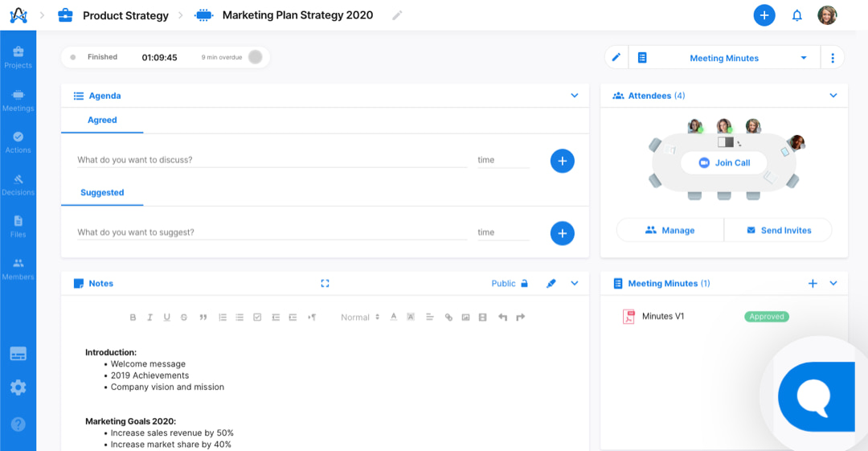Viewport: 868px width, 451px height.
Task: Toggle text direction in notes toolbar
Action: tap(312, 317)
